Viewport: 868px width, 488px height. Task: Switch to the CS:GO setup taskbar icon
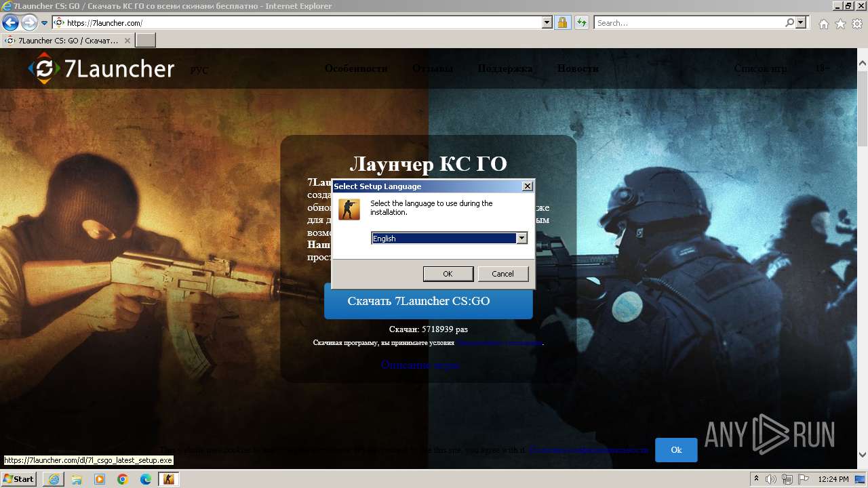[x=169, y=479]
